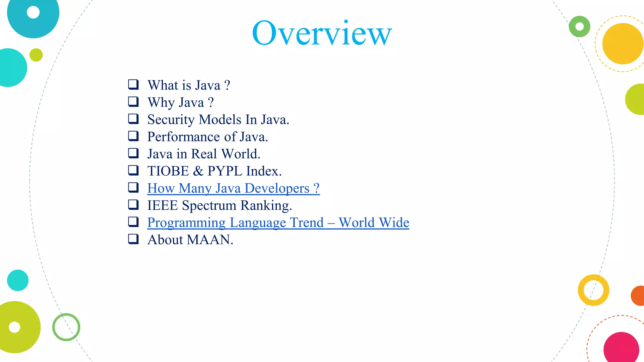This screenshot has width=644, height=362.
Task: Click bullet box beside 'IEEE Spectrum Ranking.'
Action: [133, 205]
